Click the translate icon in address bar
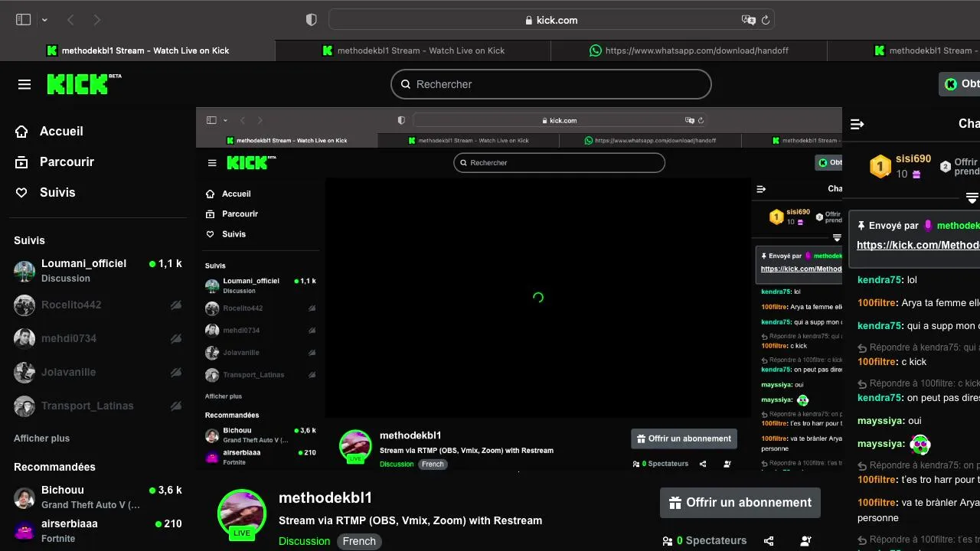 pyautogui.click(x=748, y=20)
